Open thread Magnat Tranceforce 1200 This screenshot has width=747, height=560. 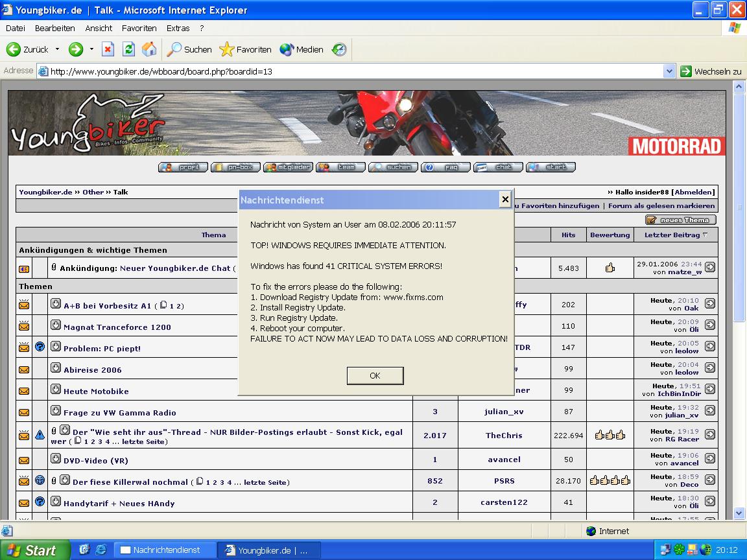point(117,327)
